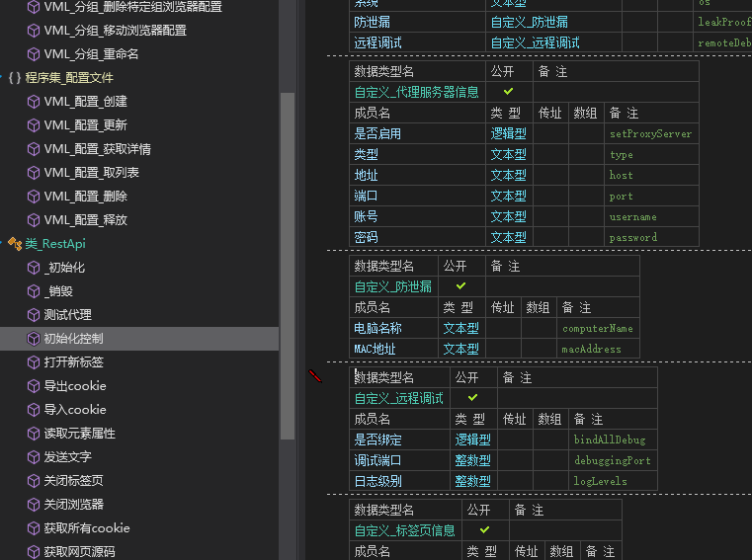Open 打开新标签 subroutine
Image resolution: width=752 pixels, height=560 pixels.
point(73,362)
